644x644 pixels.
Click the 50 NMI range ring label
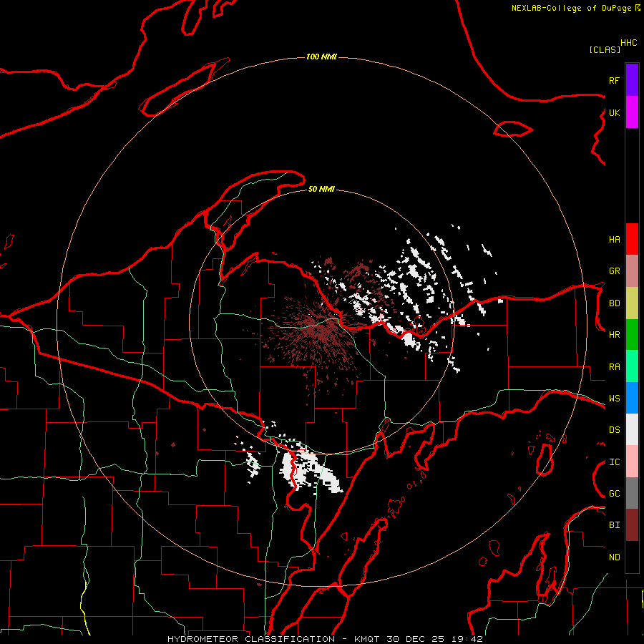click(321, 189)
